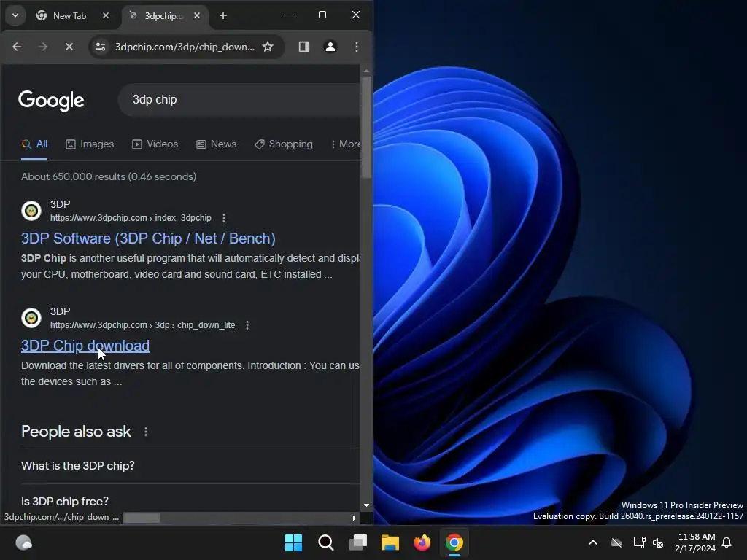Close the 3dpchip tab
This screenshot has width=747, height=560.
197,15
